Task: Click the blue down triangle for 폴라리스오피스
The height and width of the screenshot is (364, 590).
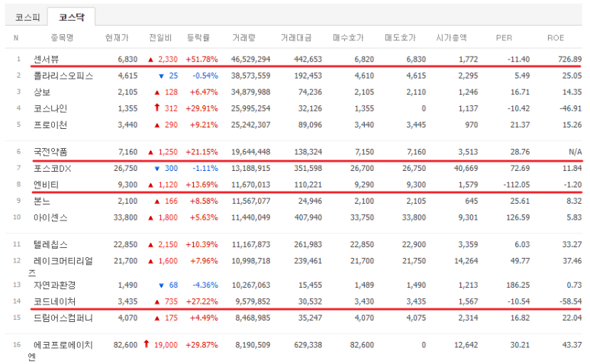Action: click(161, 76)
